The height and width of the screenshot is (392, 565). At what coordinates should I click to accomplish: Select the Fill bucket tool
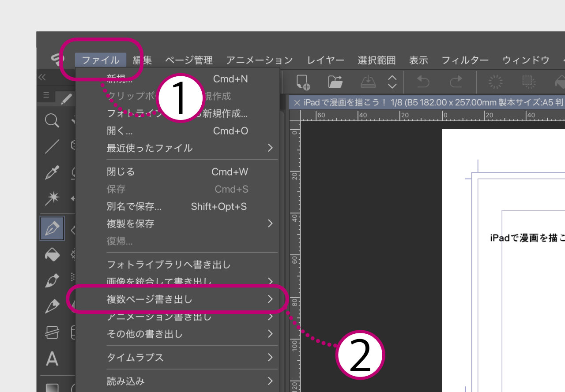pyautogui.click(x=52, y=255)
